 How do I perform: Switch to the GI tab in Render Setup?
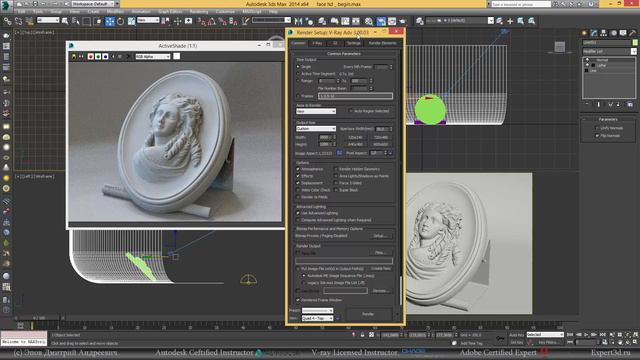335,43
